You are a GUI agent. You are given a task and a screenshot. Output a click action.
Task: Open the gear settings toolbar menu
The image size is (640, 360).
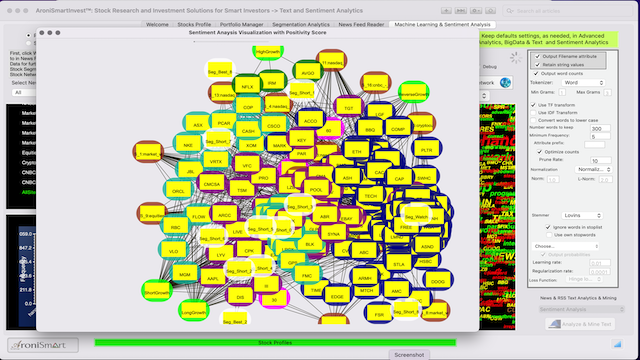coord(476,11)
